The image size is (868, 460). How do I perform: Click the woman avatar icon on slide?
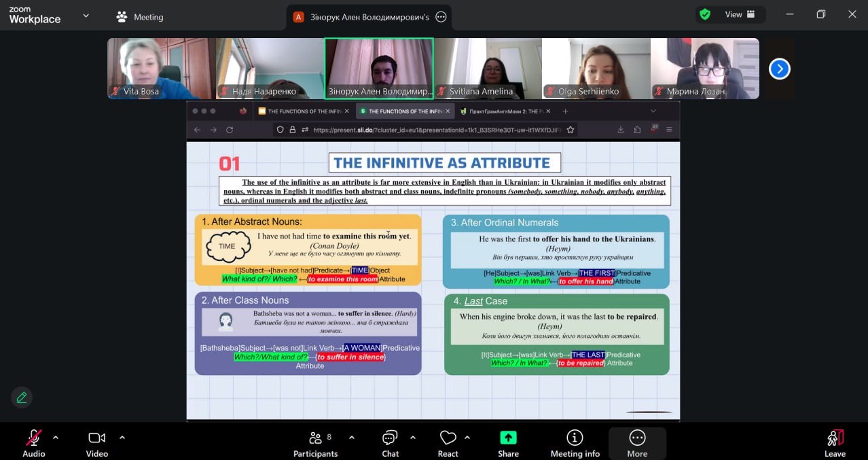pos(227,321)
